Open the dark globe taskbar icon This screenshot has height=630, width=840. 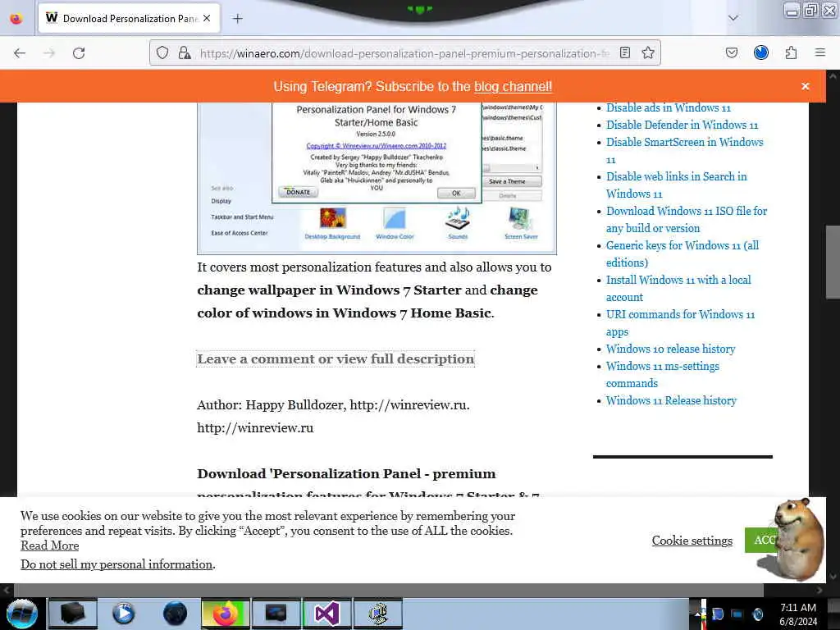click(175, 614)
